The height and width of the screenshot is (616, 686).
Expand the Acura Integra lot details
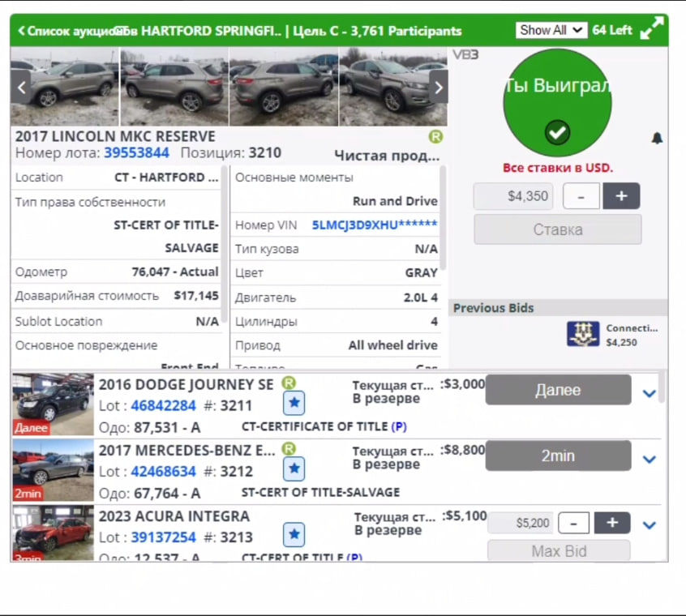[650, 524]
